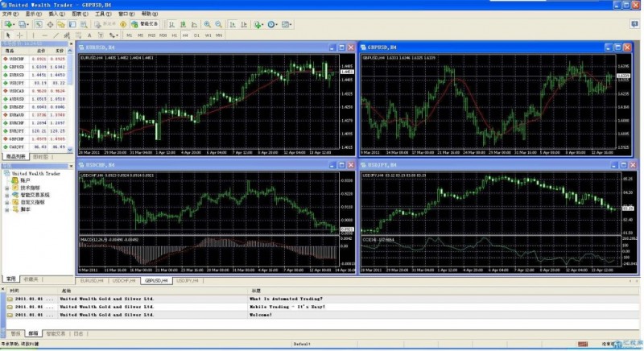644x351 pixels.
Task: Open the 工具 (Tools) menu
Action: (103, 14)
